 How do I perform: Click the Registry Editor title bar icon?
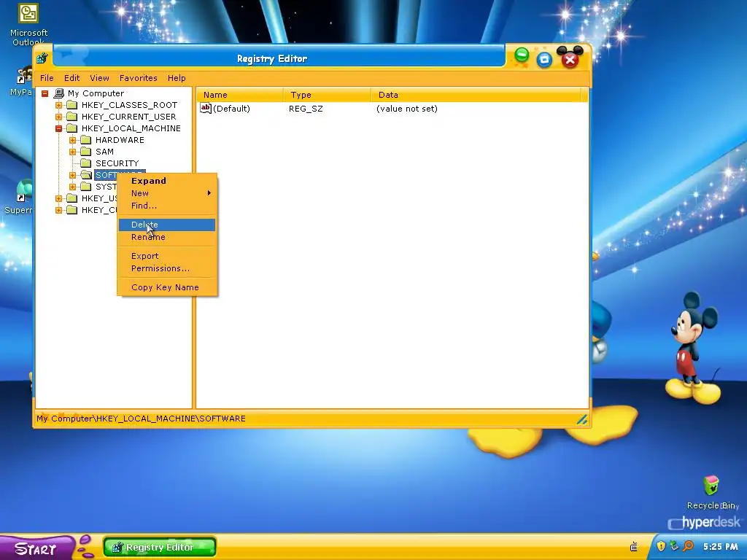click(42, 58)
